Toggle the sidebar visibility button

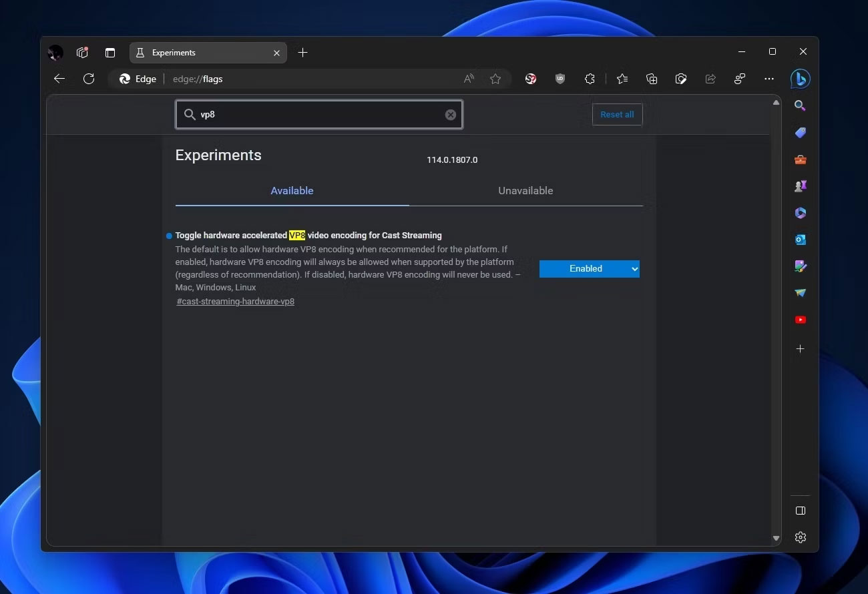point(801,511)
